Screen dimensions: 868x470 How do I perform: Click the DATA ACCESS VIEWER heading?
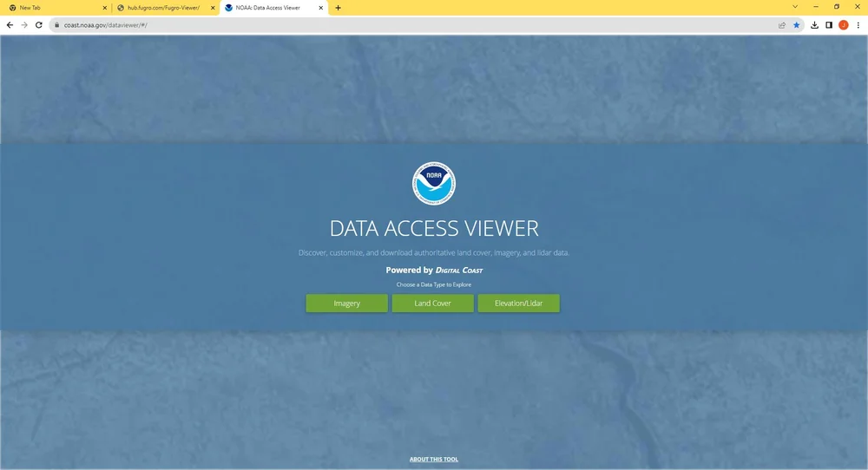click(434, 228)
